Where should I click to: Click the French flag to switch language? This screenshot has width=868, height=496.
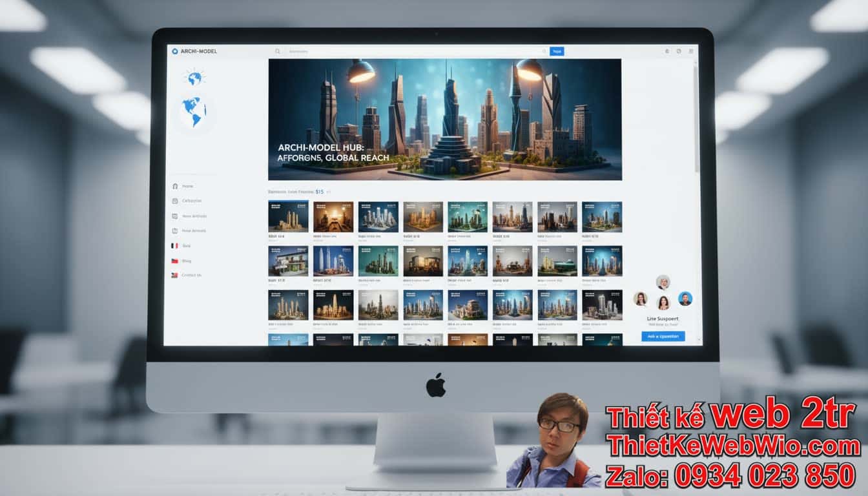[174, 245]
